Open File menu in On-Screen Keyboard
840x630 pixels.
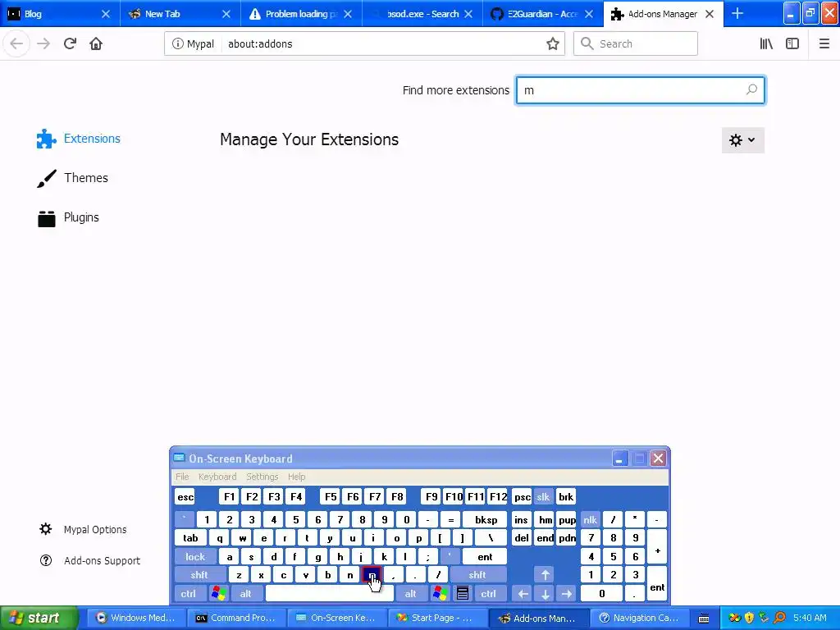(182, 477)
